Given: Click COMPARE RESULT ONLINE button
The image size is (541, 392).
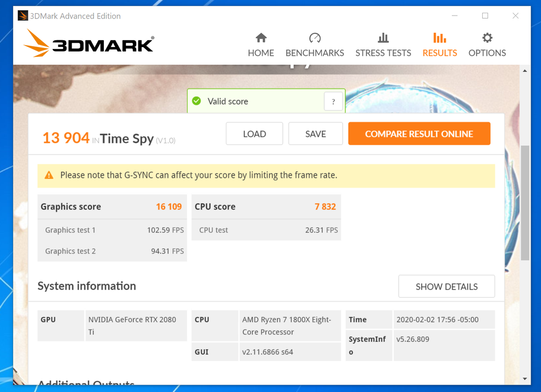Looking at the screenshot, I should (419, 134).
